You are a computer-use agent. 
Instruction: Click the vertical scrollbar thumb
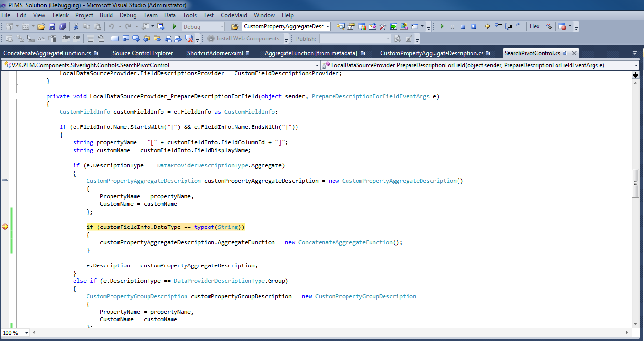(635, 183)
